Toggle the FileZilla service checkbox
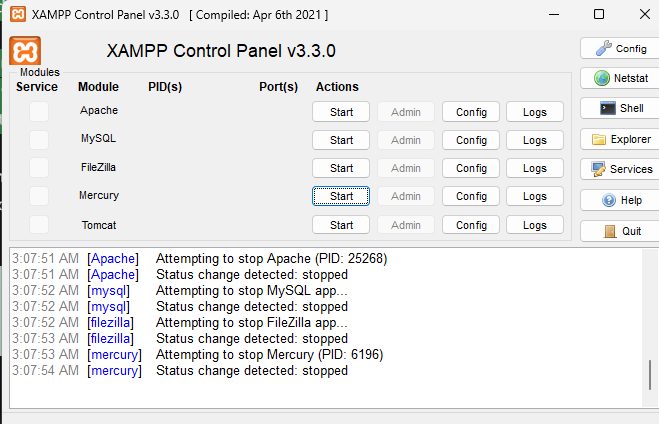This screenshot has width=659, height=424. point(39,168)
